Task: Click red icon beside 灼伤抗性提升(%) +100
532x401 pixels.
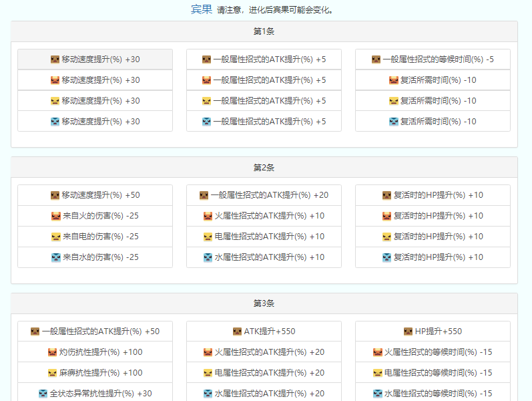Action: click(53, 352)
